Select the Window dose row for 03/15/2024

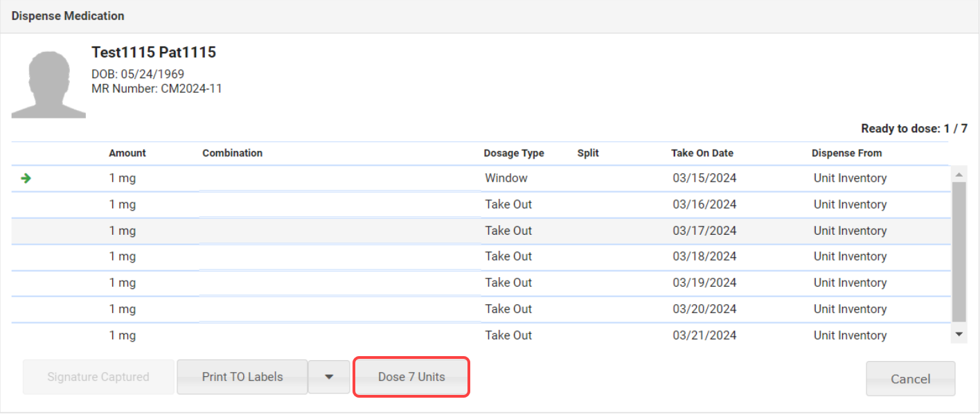481,178
